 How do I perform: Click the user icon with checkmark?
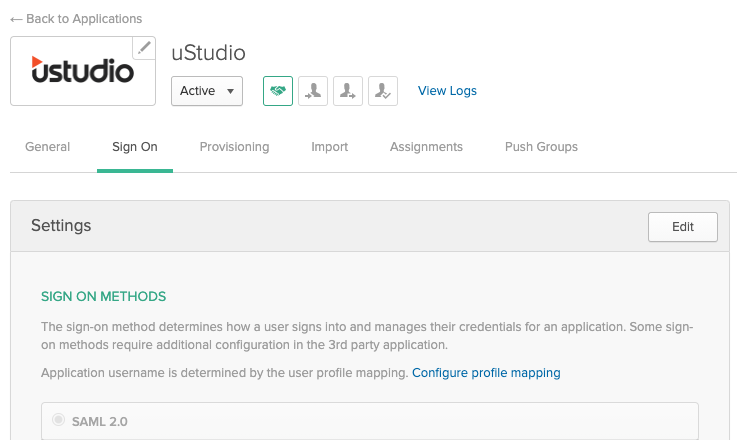383,91
